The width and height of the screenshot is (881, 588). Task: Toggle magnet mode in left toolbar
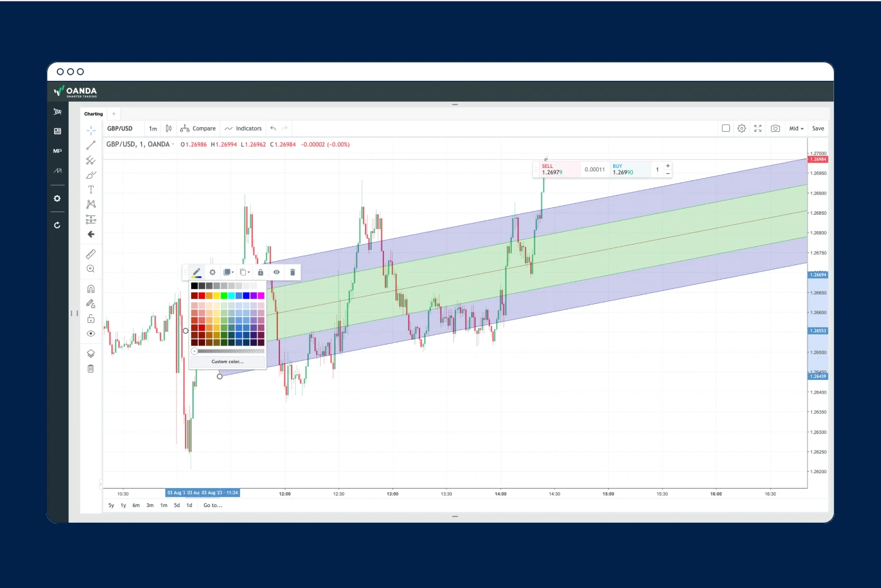(90, 289)
